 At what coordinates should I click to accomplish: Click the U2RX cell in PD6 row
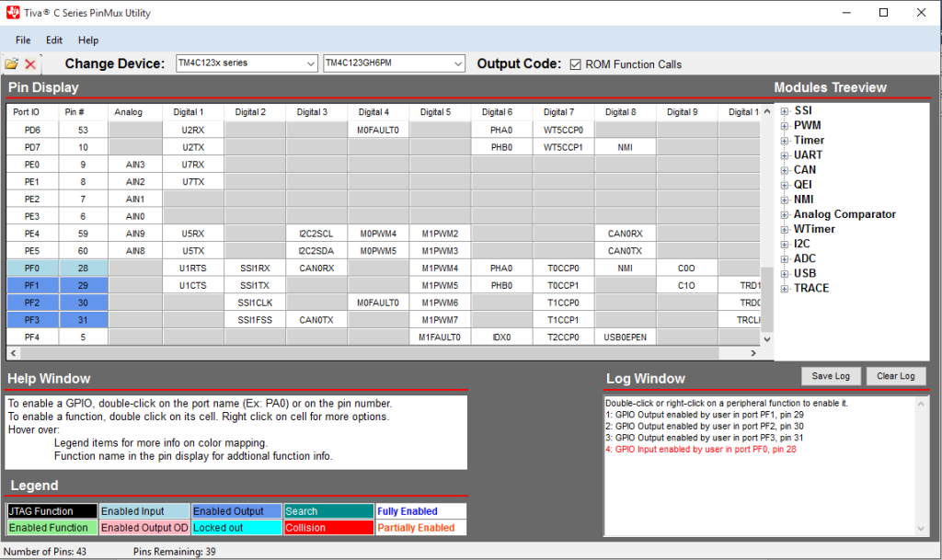[x=193, y=130]
